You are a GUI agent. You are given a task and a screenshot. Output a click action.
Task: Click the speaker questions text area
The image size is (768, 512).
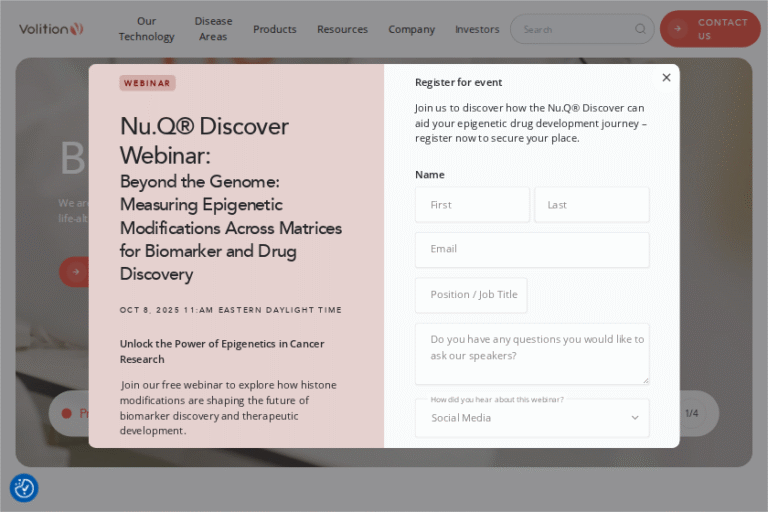[x=531, y=353]
